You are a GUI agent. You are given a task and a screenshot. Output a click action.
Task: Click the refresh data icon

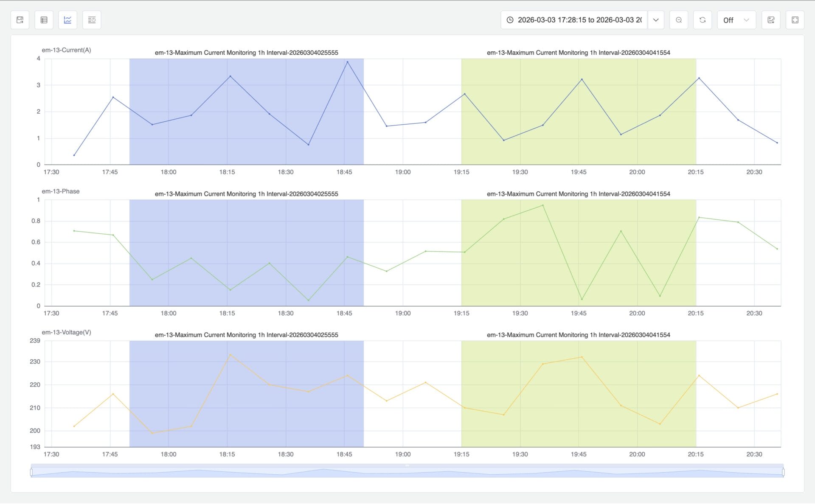click(702, 20)
